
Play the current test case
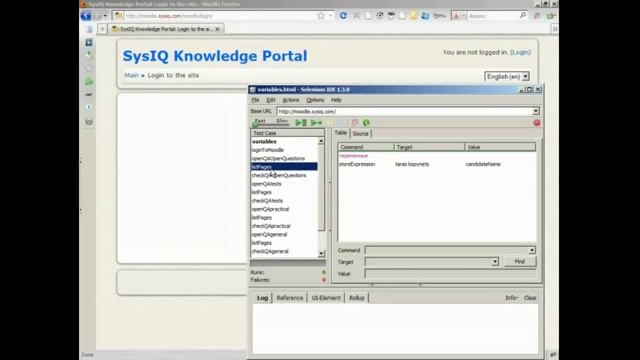(316, 122)
